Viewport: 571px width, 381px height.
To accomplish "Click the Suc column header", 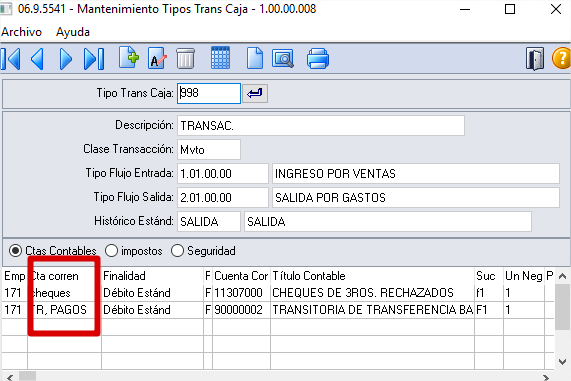I will (489, 276).
